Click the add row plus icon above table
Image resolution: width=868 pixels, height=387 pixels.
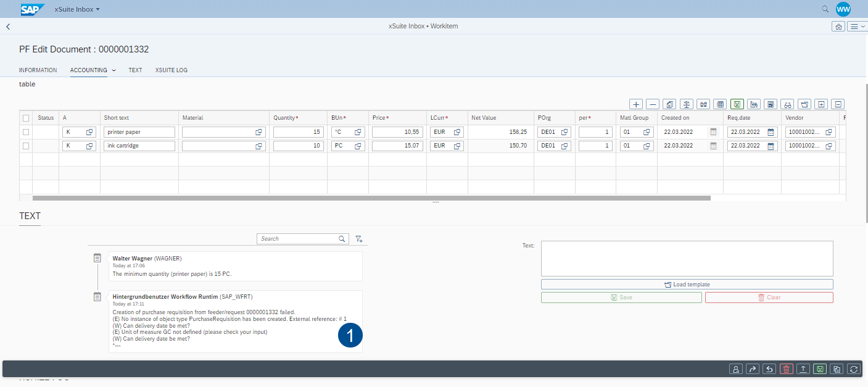(636, 104)
